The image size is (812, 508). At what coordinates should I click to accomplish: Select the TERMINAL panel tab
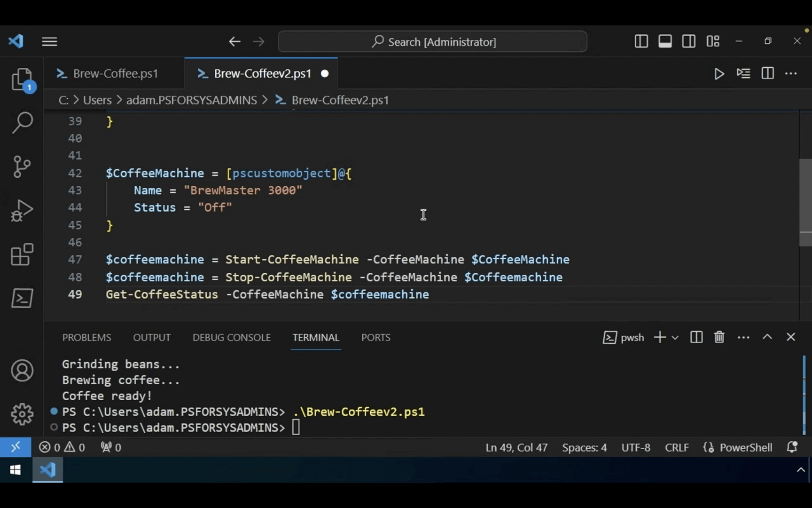tap(316, 338)
